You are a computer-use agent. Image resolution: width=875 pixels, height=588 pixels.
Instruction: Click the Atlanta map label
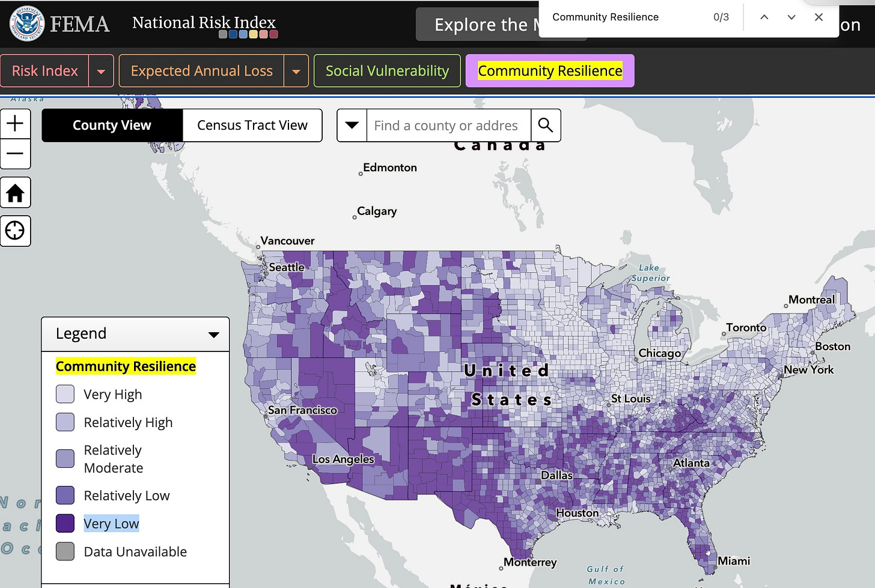(x=691, y=462)
